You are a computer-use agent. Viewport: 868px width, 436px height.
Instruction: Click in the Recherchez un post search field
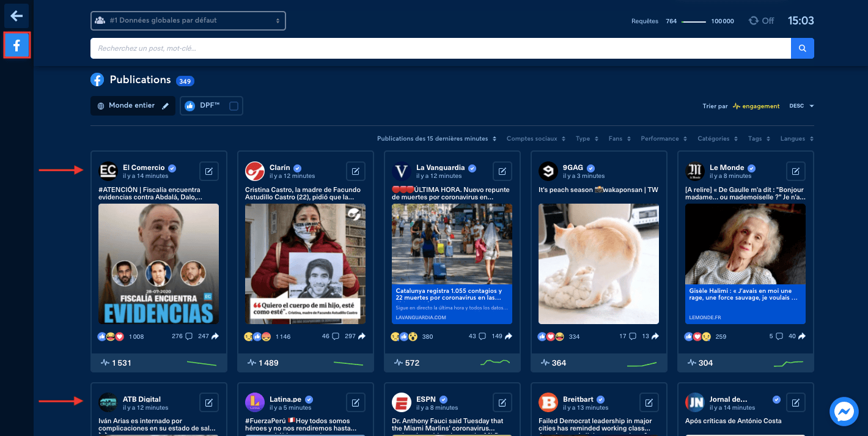pyautogui.click(x=441, y=48)
